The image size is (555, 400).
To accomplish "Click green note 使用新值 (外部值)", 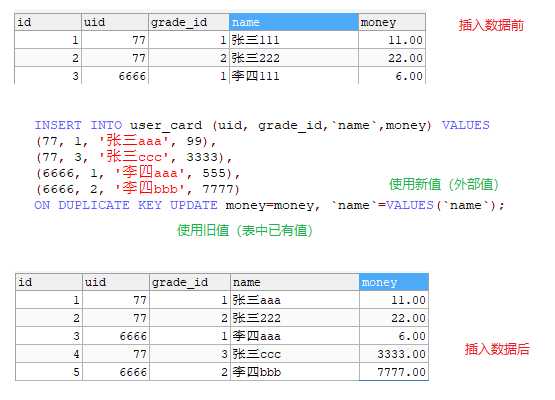I will click(444, 184).
